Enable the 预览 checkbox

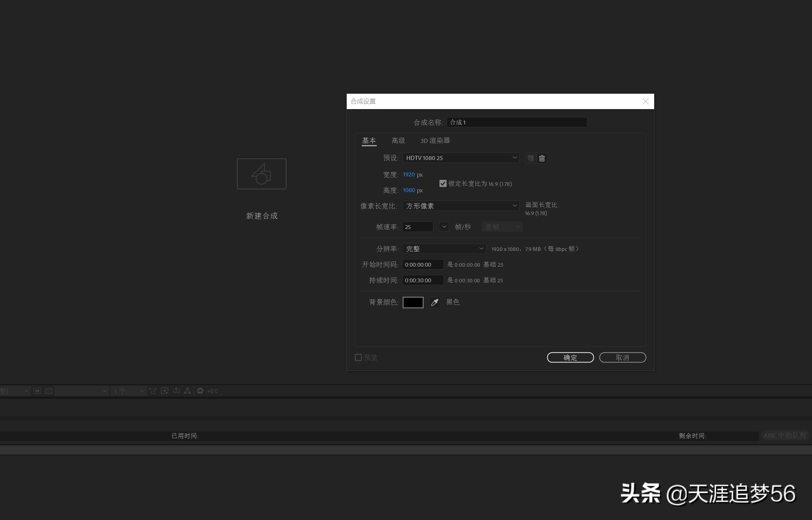coord(358,357)
